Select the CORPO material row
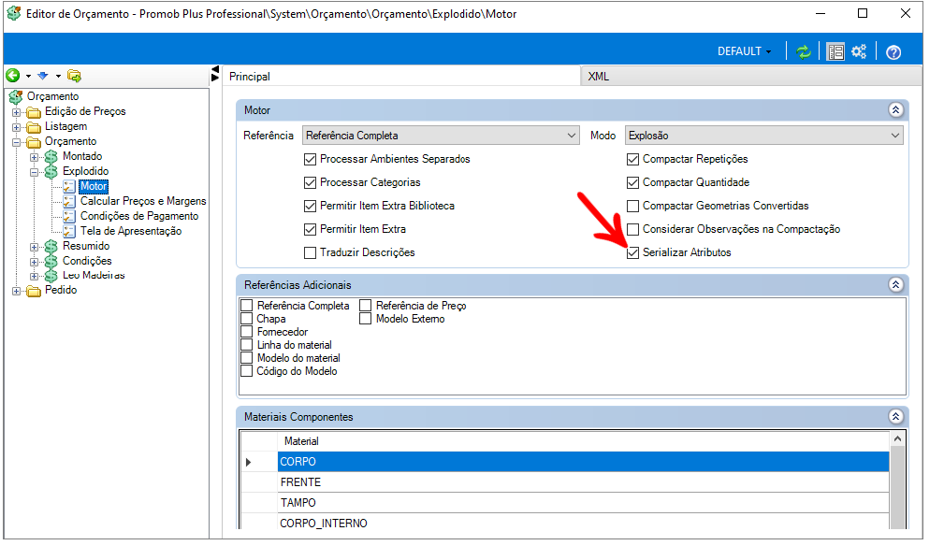944x560 pixels. pyautogui.click(x=583, y=462)
